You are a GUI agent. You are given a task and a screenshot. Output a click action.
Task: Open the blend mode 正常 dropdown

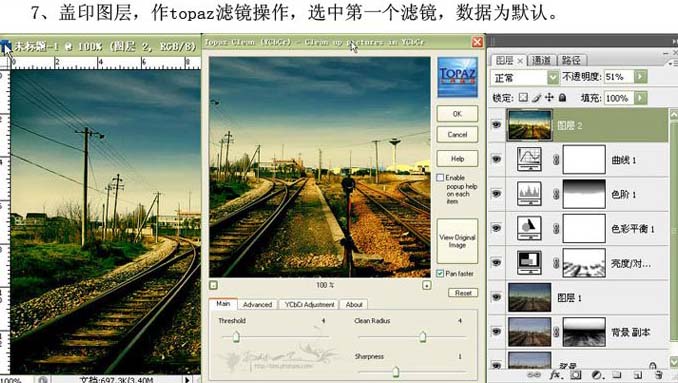click(x=553, y=77)
